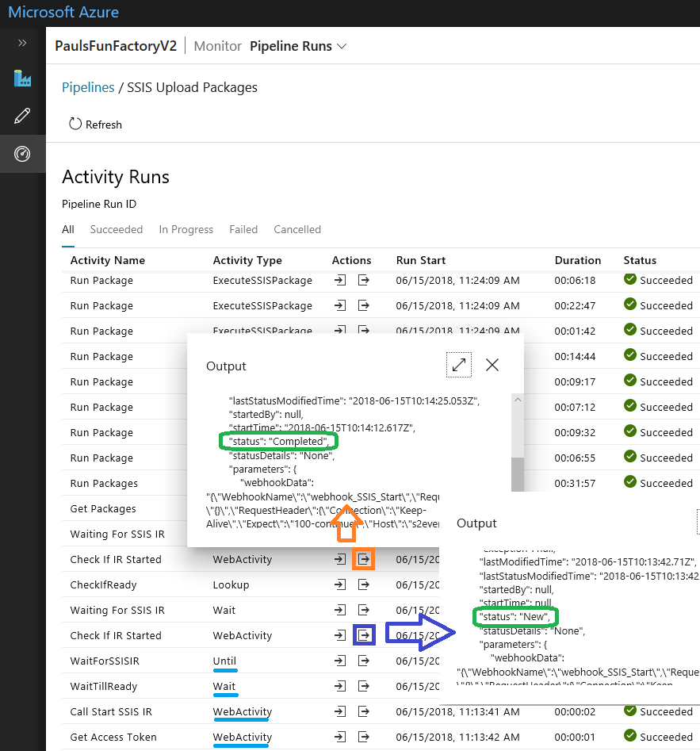The image size is (700, 751).
Task: Go to the Pipelines breadcrumb link
Action: pyautogui.click(x=88, y=87)
